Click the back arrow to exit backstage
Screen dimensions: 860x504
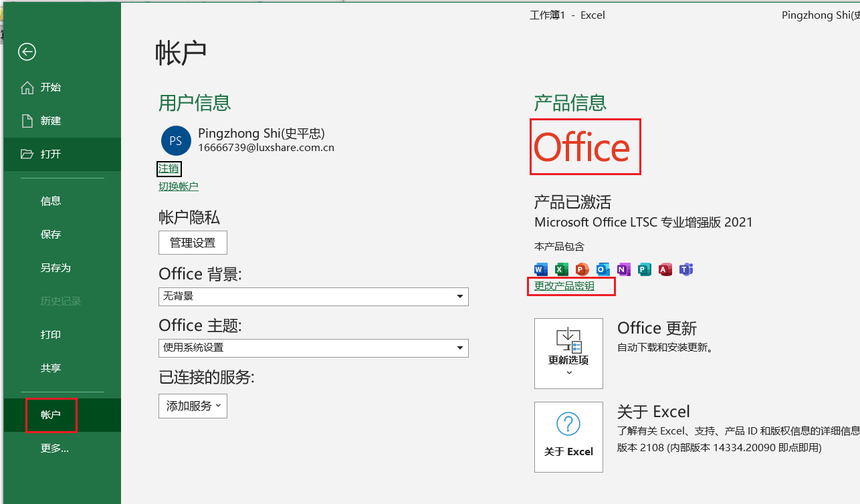point(27,51)
